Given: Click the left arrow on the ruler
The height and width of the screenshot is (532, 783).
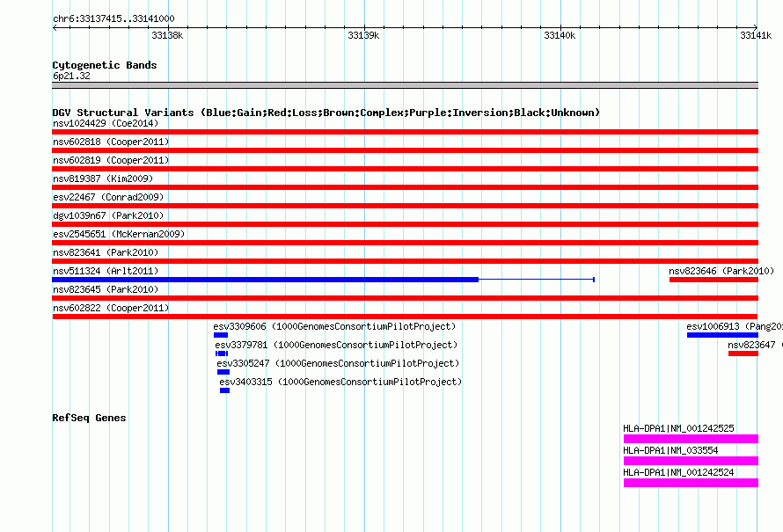Looking at the screenshot, I should coord(55,27).
